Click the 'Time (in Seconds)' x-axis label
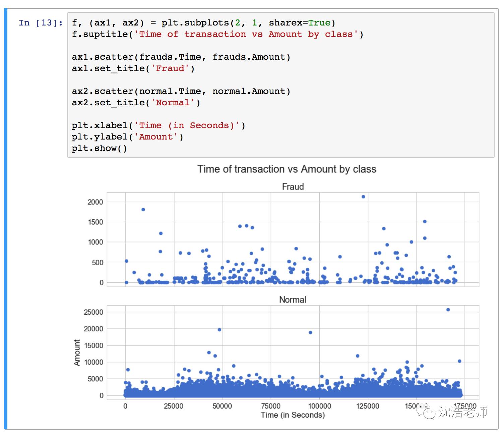The image size is (504, 434). pos(293,415)
